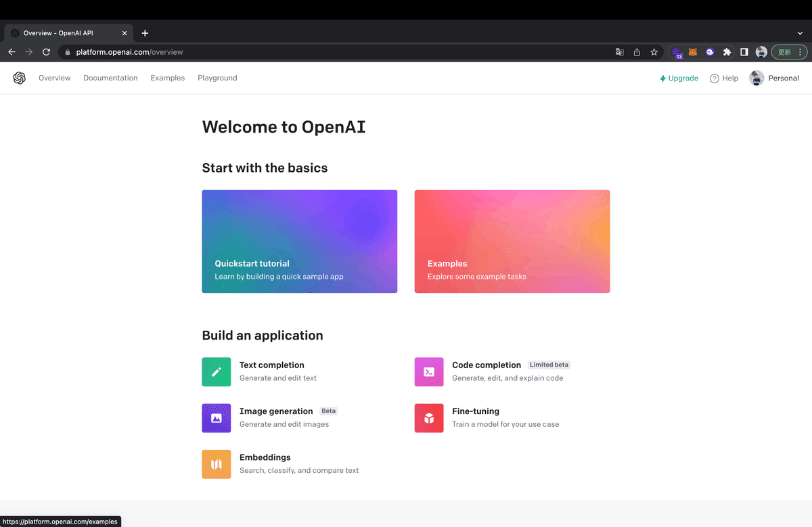Click the translate page icon
The width and height of the screenshot is (812, 527).
click(619, 52)
